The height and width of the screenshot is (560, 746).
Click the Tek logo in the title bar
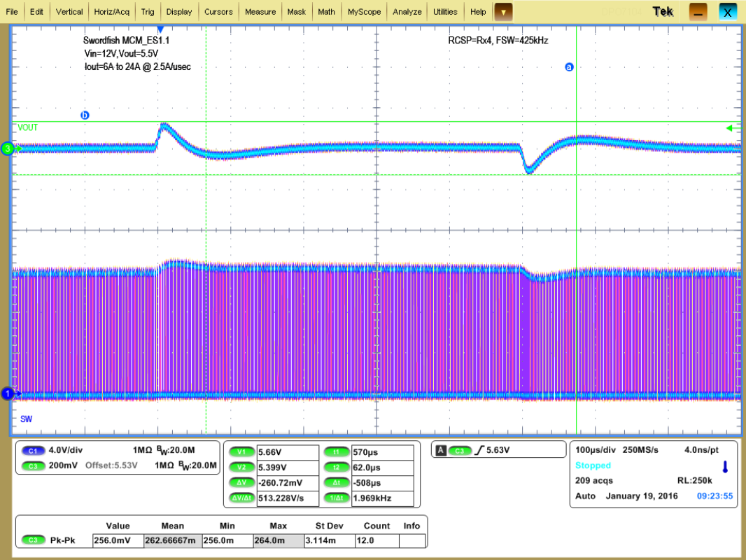(662, 11)
